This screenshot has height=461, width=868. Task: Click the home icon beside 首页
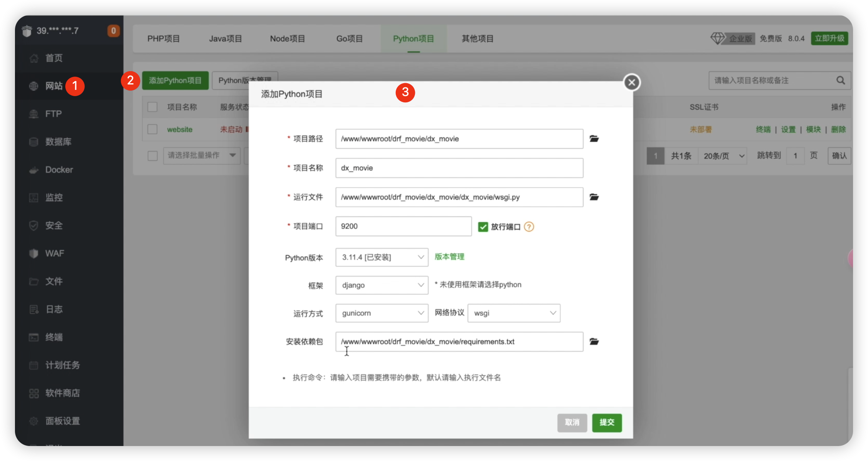tap(34, 58)
